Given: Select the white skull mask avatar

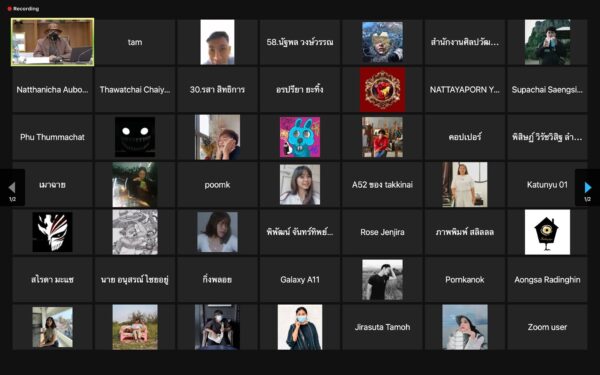Looking at the screenshot, I should [52, 232].
